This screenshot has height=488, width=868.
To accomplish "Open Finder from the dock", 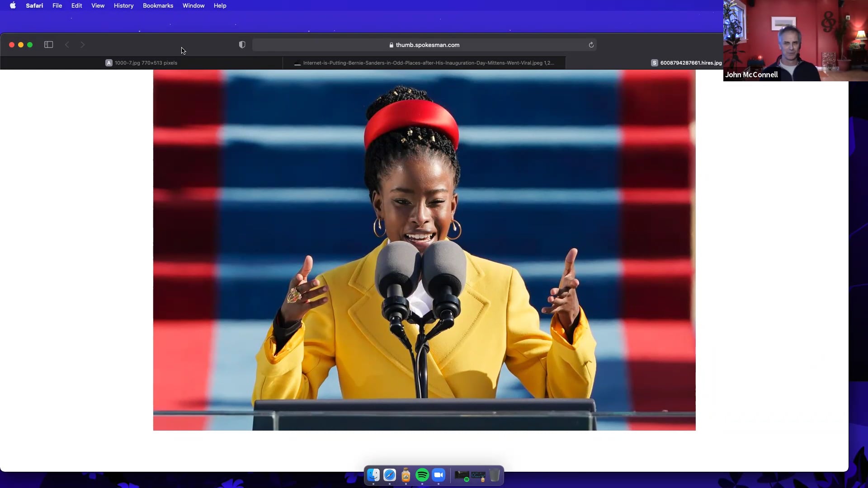I will 373,475.
